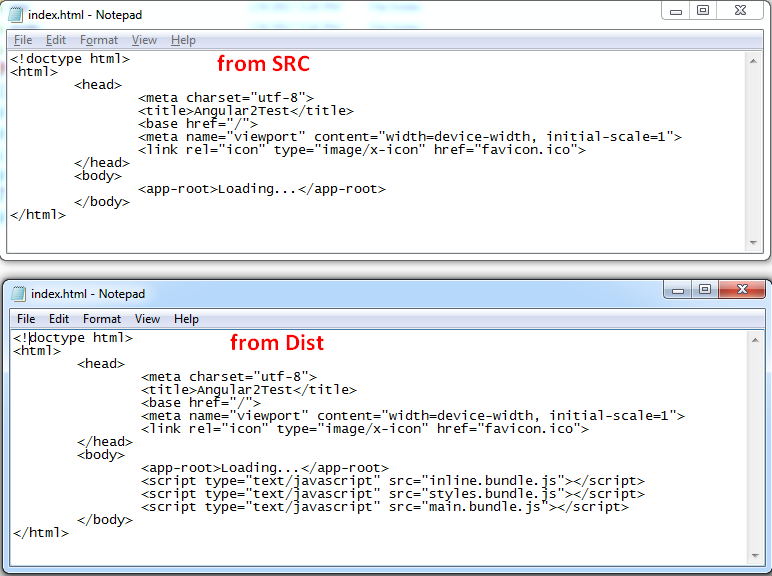The width and height of the screenshot is (772, 576).
Task: Click the closing </html> tag in upper window
Action: 38,215
